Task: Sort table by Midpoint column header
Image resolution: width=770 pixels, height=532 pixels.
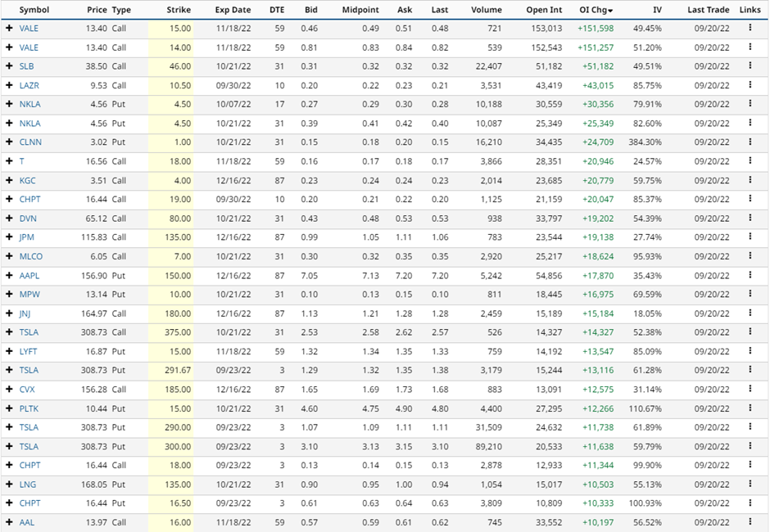Action: click(360, 10)
